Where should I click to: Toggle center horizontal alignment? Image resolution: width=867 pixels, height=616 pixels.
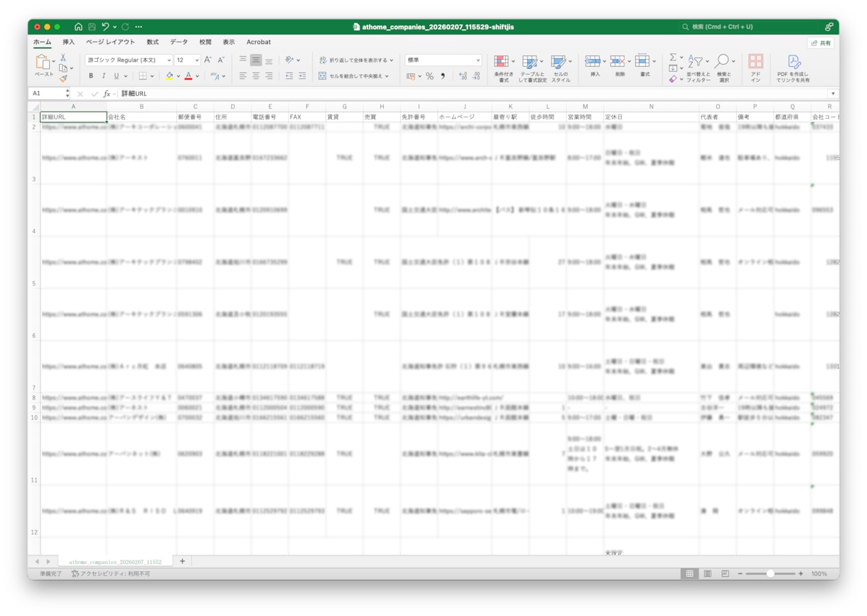click(x=256, y=76)
